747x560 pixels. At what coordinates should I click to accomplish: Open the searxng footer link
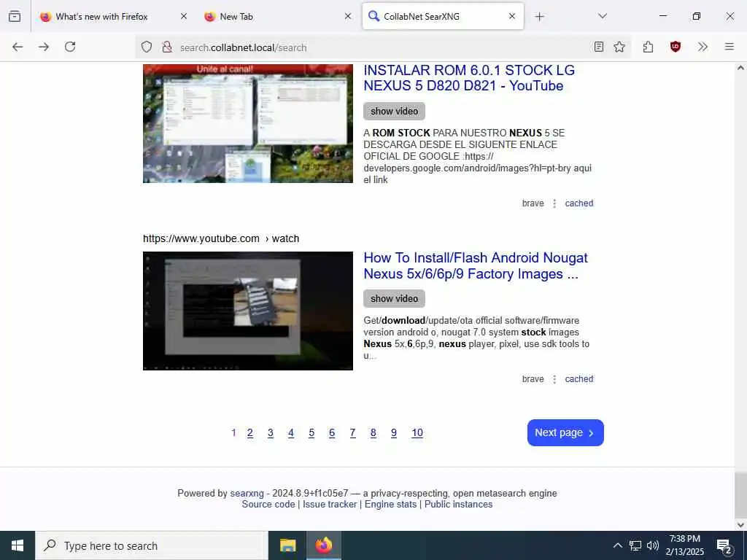click(247, 494)
